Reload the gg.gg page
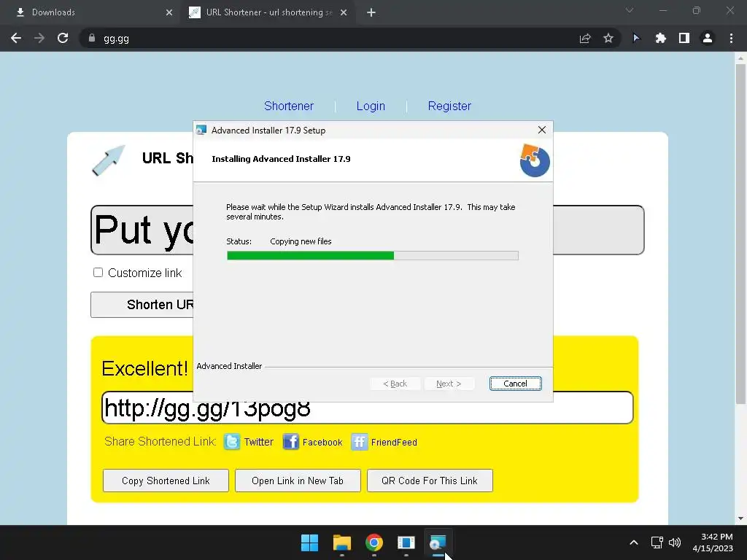747x560 pixels. pos(63,38)
